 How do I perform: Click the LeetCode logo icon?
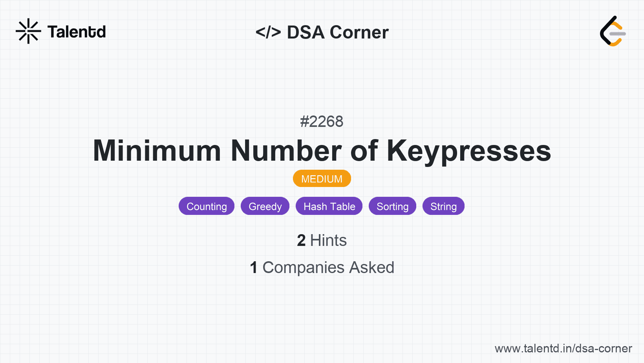click(x=613, y=31)
